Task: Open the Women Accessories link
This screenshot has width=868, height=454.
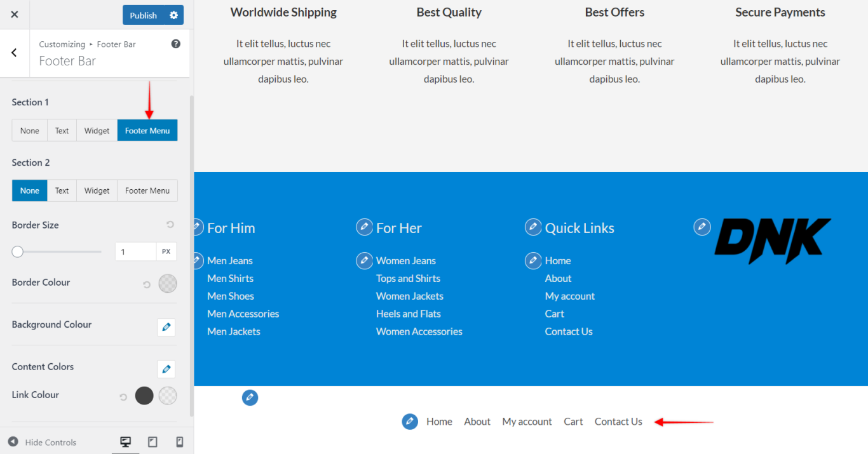Action: pos(419,331)
